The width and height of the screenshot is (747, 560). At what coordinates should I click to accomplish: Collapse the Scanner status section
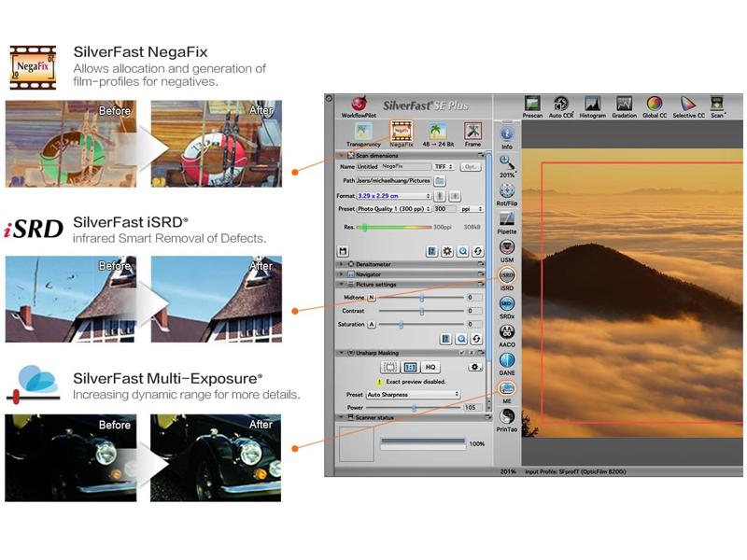[x=342, y=417]
